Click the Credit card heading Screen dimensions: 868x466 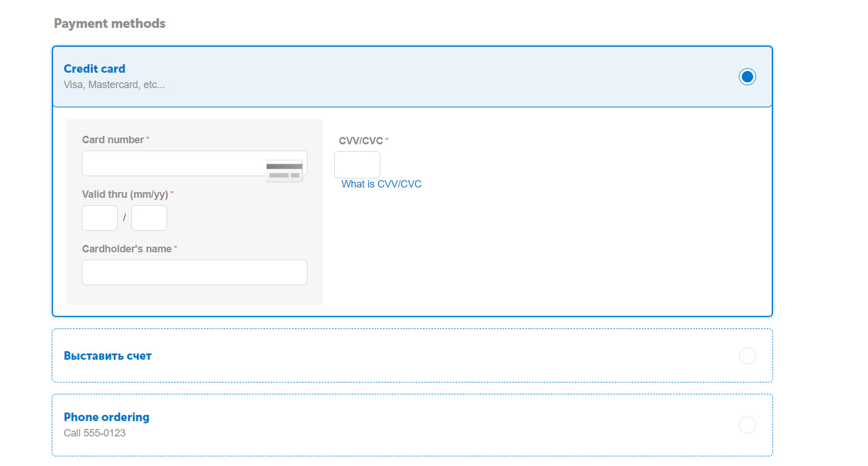[x=94, y=69]
